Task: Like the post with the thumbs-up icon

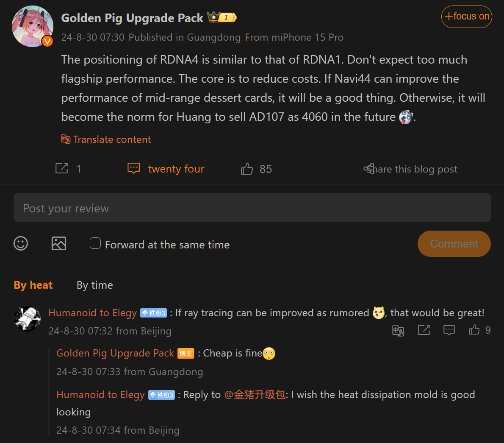Action: (x=247, y=169)
